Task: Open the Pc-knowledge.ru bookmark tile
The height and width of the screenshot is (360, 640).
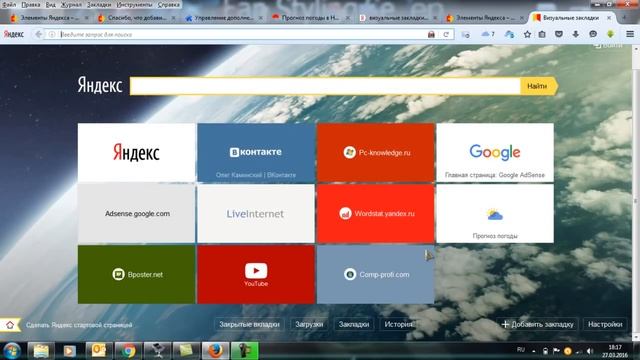Action: [376, 152]
